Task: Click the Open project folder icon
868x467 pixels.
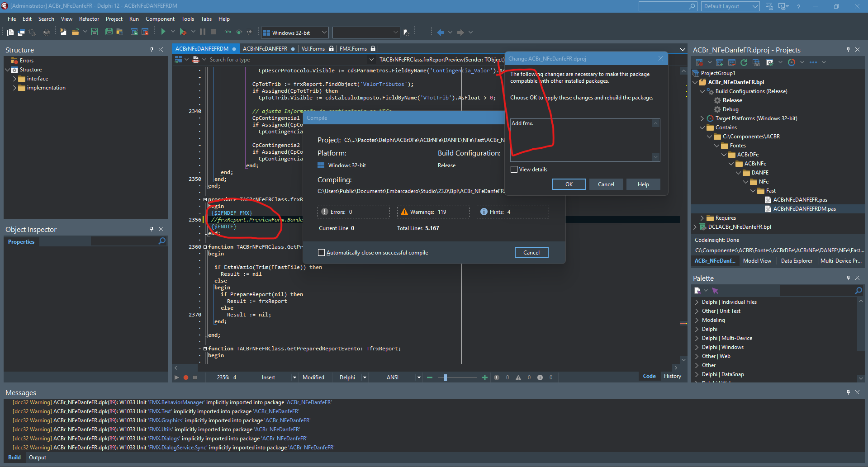Action: 120,32
